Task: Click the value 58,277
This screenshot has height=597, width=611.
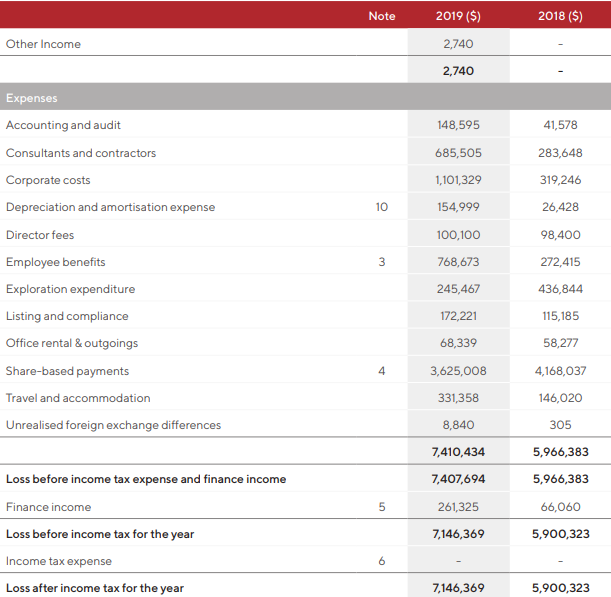Action: point(560,343)
